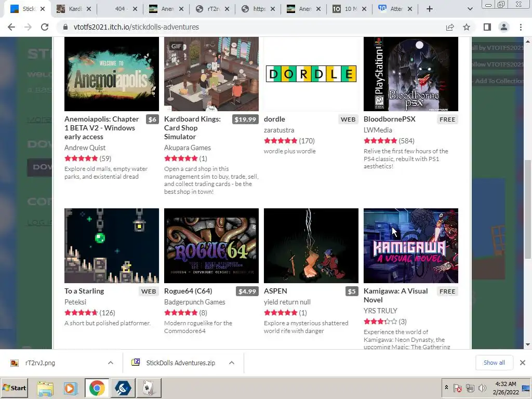Open Kardboard Kings GIF thumbnail

211,74
